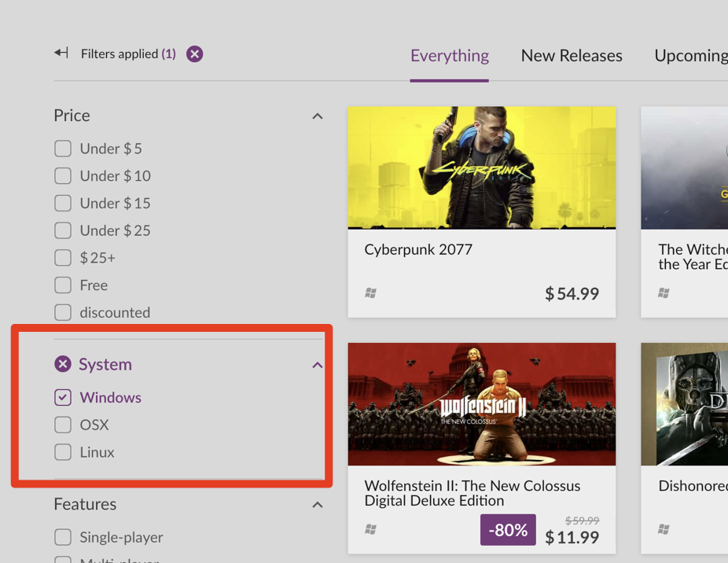Click Windows icon on Dishonored card

(664, 529)
